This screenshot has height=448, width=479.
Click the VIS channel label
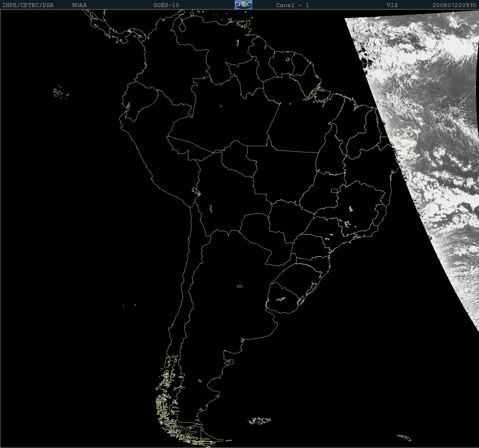pos(392,5)
